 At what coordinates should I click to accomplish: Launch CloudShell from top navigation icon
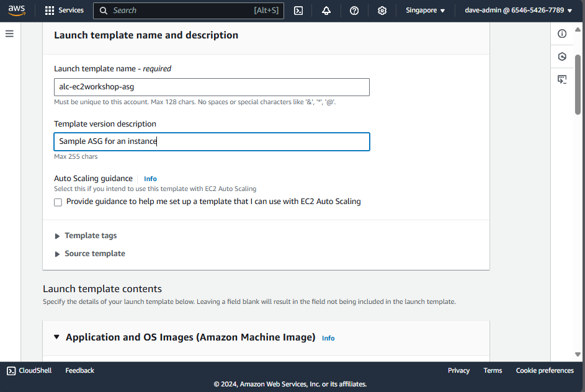[x=298, y=11]
